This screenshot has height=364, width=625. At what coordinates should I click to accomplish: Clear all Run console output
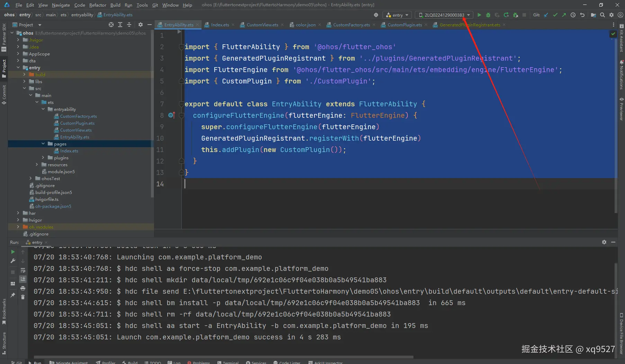coord(23,297)
